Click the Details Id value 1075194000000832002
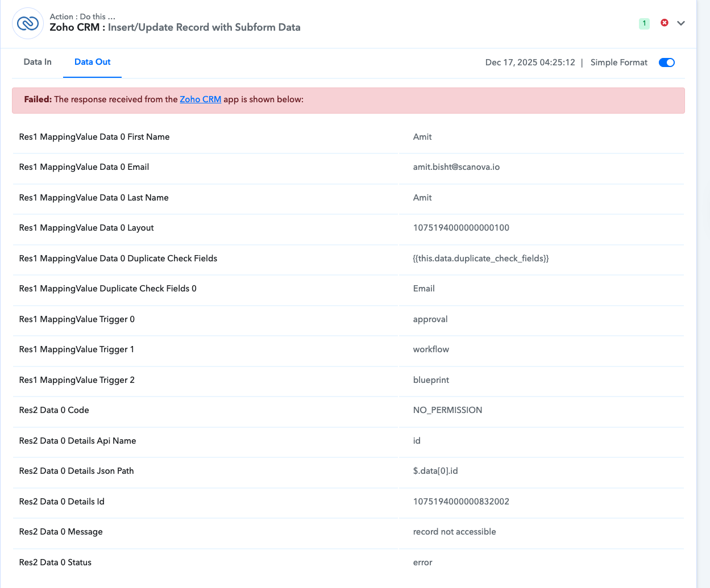 pos(461,502)
